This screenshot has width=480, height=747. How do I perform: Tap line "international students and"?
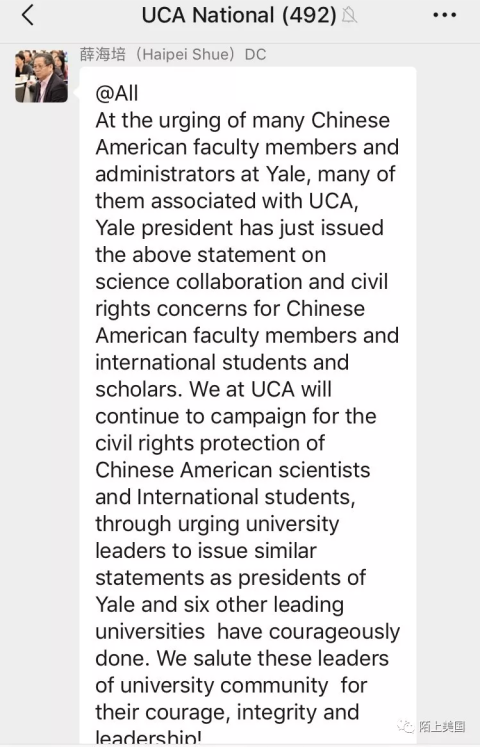tap(222, 363)
